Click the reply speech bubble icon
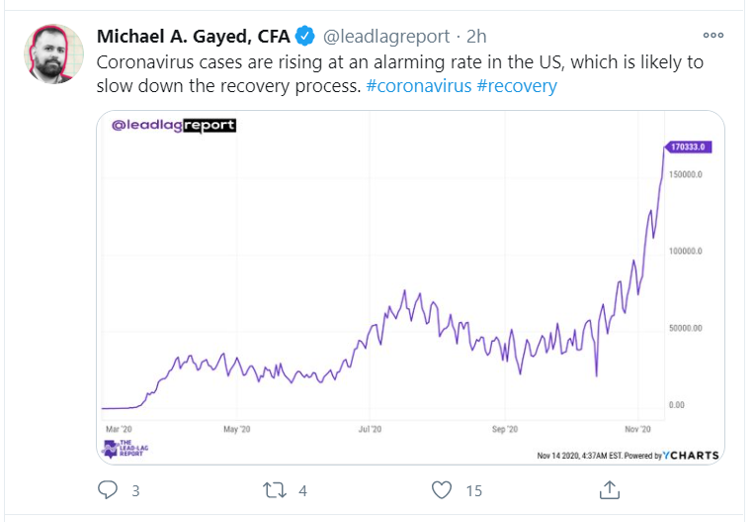The height and width of the screenshot is (522, 754). (108, 490)
